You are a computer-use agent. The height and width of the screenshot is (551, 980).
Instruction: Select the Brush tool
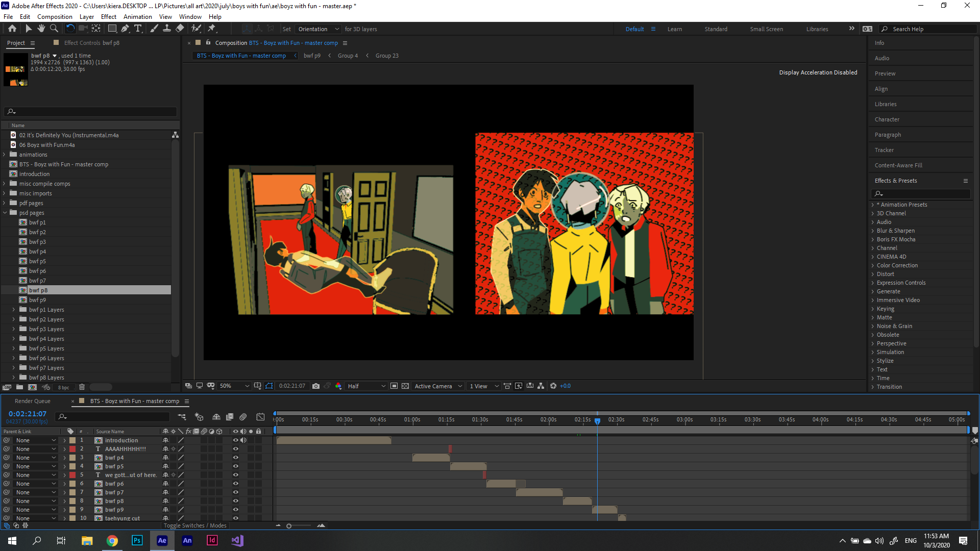pos(154,29)
